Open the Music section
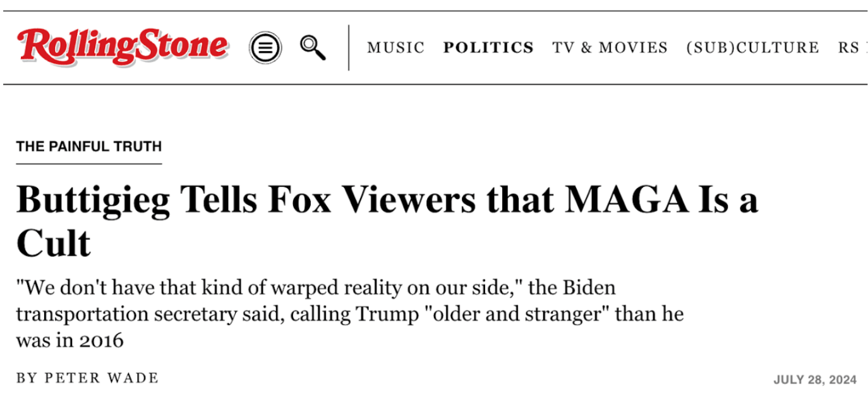This screenshot has width=868, height=399. click(395, 48)
